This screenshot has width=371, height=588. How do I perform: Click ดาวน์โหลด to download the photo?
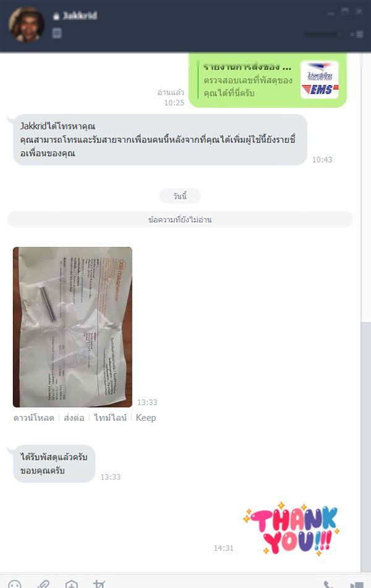pyautogui.click(x=34, y=418)
